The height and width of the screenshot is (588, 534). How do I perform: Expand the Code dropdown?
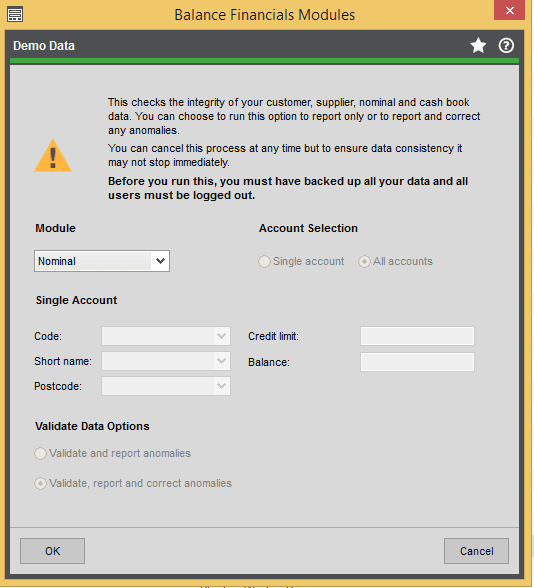click(221, 336)
